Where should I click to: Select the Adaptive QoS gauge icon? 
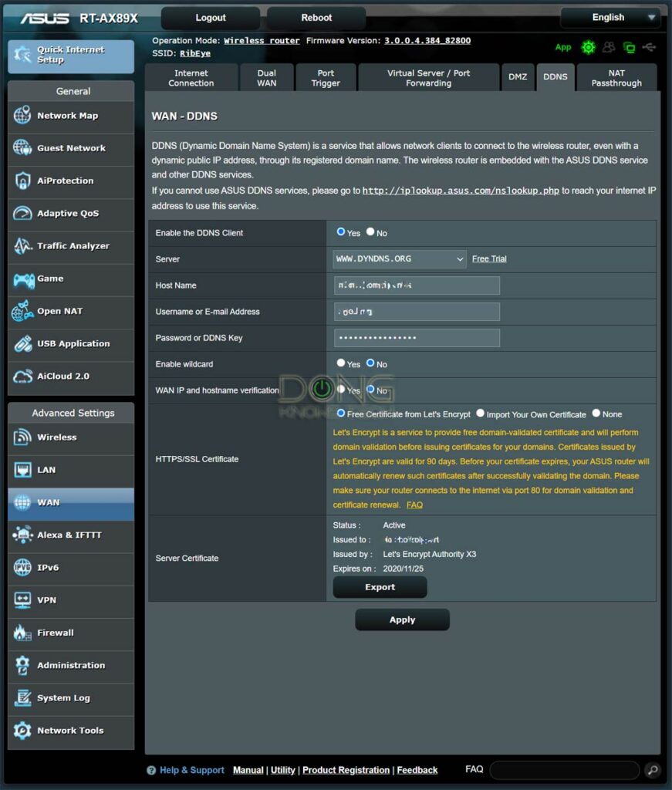(x=22, y=213)
